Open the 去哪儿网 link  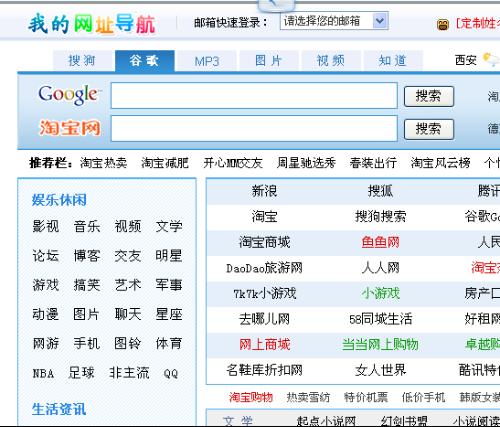pyautogui.click(x=264, y=319)
